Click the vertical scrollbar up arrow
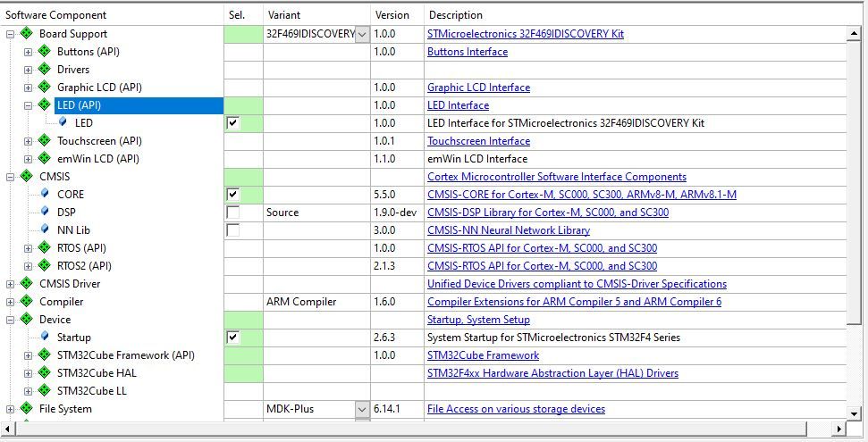Viewport: 868px width, 442px height. point(854,34)
